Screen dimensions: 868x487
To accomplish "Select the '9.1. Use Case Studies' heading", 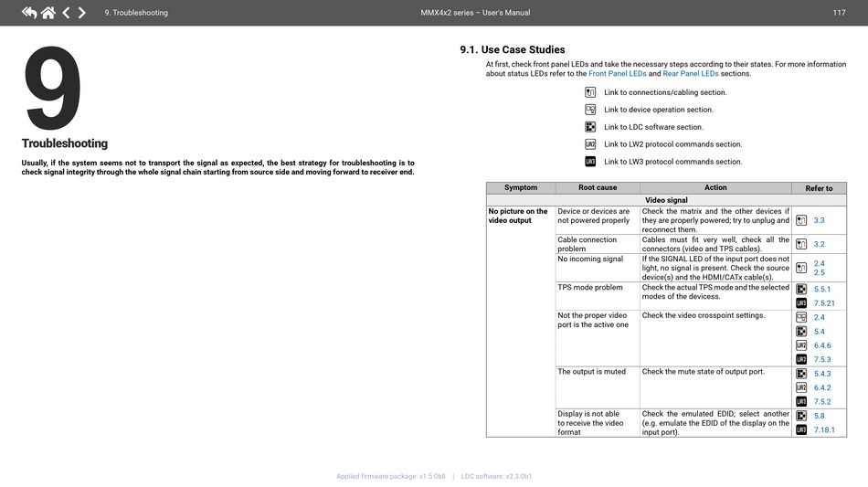I will 513,50.
